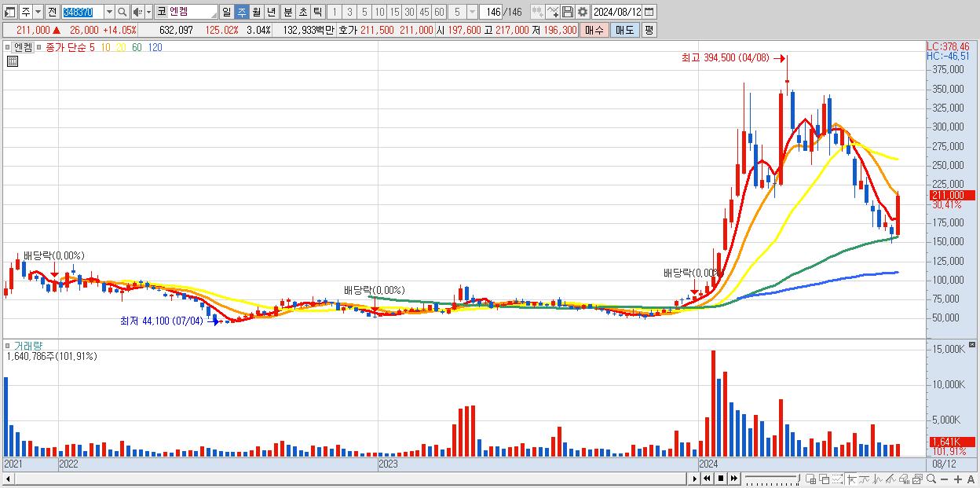
Task: Click the chart windows stack icon
Action: click(918, 479)
